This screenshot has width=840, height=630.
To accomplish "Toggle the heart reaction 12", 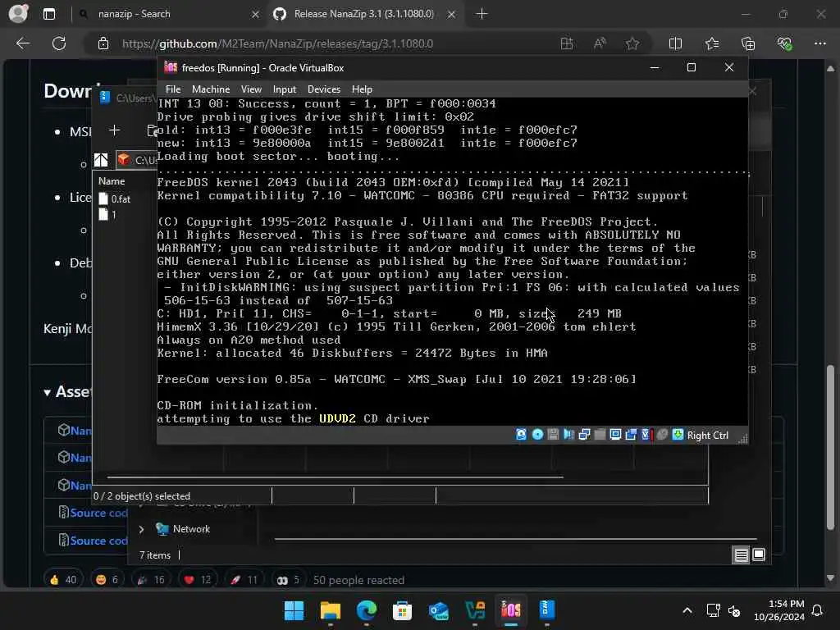I will [x=199, y=580].
